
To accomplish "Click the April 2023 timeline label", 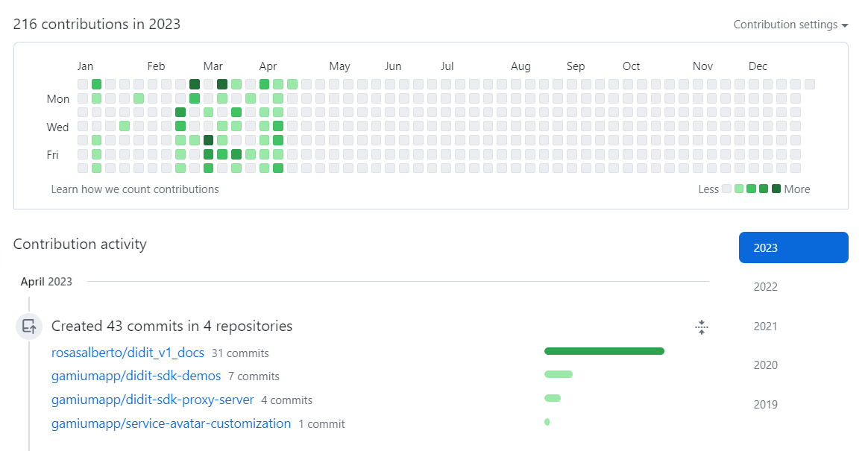I will [x=46, y=282].
